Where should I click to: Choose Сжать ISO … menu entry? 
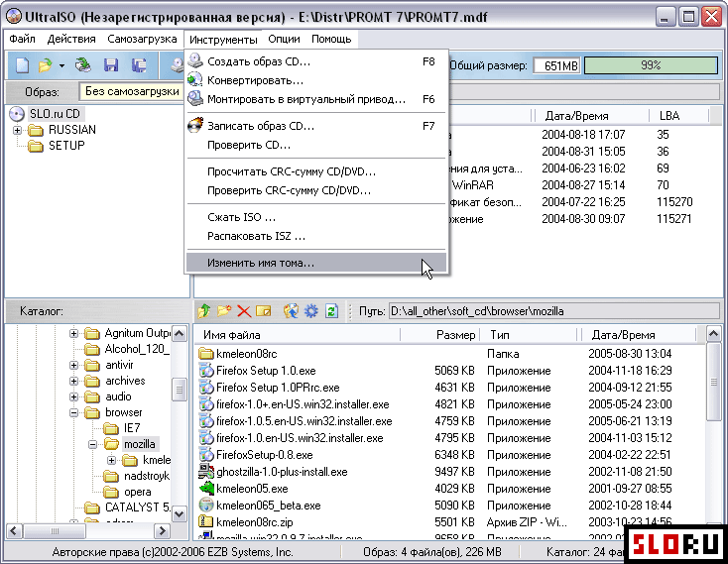[316, 217]
